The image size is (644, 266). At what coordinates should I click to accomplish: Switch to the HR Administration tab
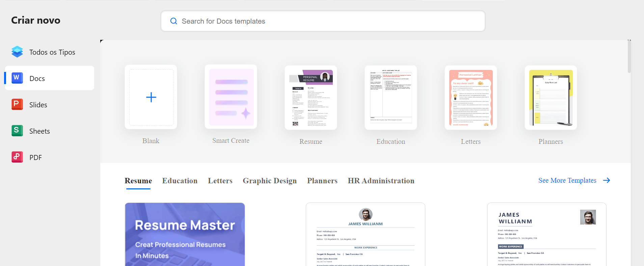click(x=381, y=181)
